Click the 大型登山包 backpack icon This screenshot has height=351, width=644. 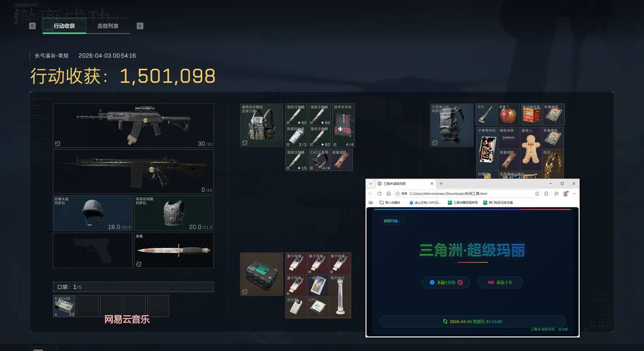[452, 125]
